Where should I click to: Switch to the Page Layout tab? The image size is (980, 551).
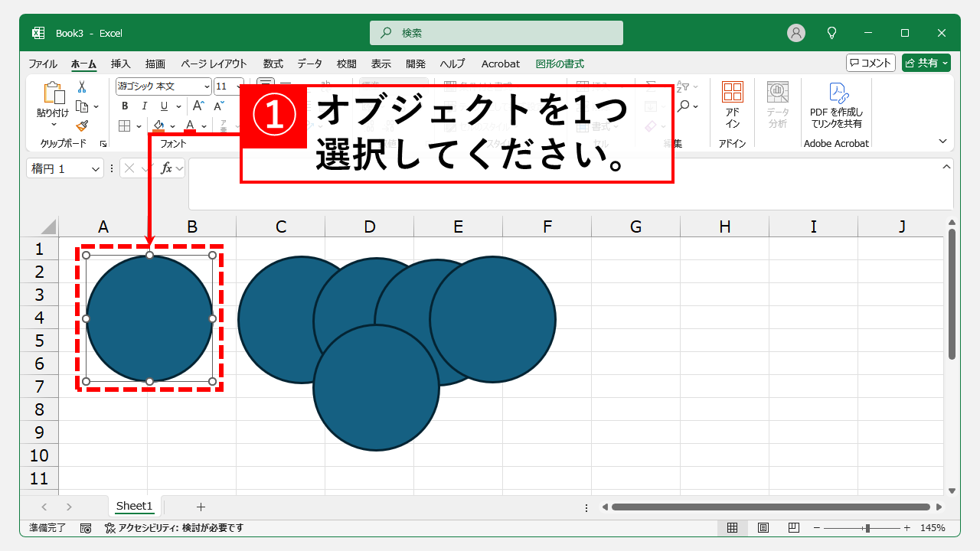[x=214, y=64]
